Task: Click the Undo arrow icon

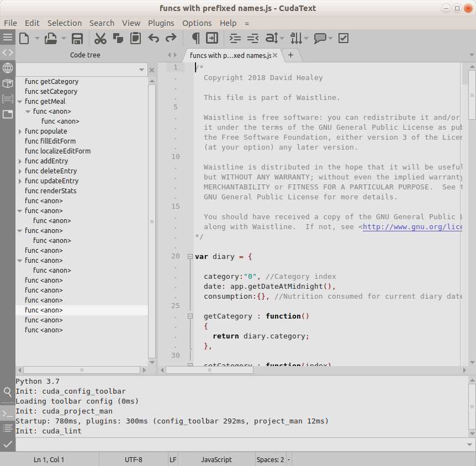Action: click(x=154, y=38)
